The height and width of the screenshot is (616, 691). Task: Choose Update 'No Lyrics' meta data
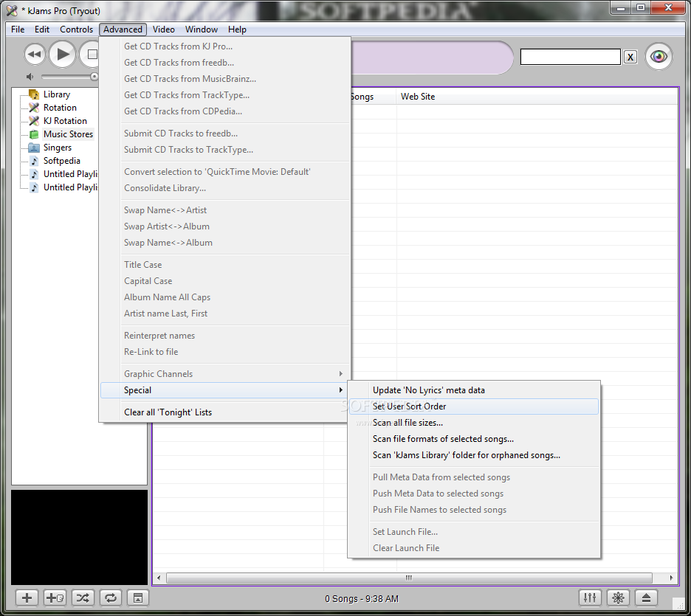click(474, 390)
